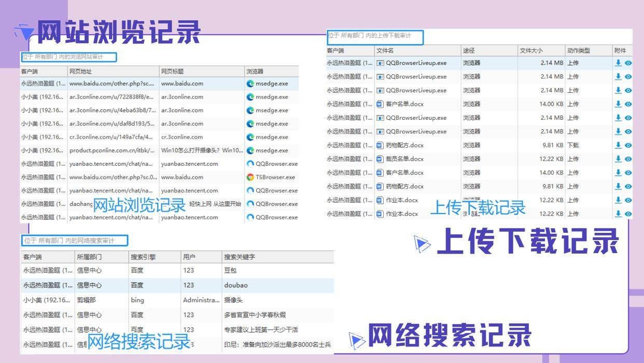Click the TSBrowser.exe browser icon
Viewport: 644px width, 363px height.
[250, 177]
